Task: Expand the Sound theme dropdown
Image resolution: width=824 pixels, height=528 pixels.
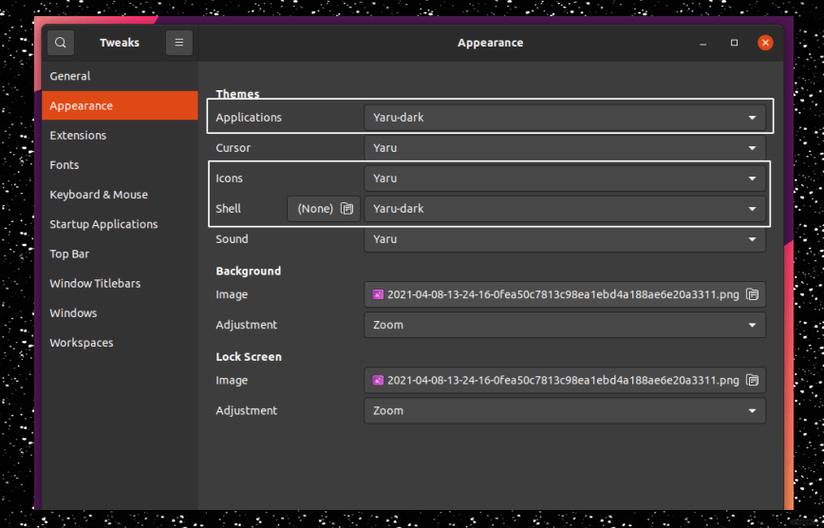Action: coord(564,239)
